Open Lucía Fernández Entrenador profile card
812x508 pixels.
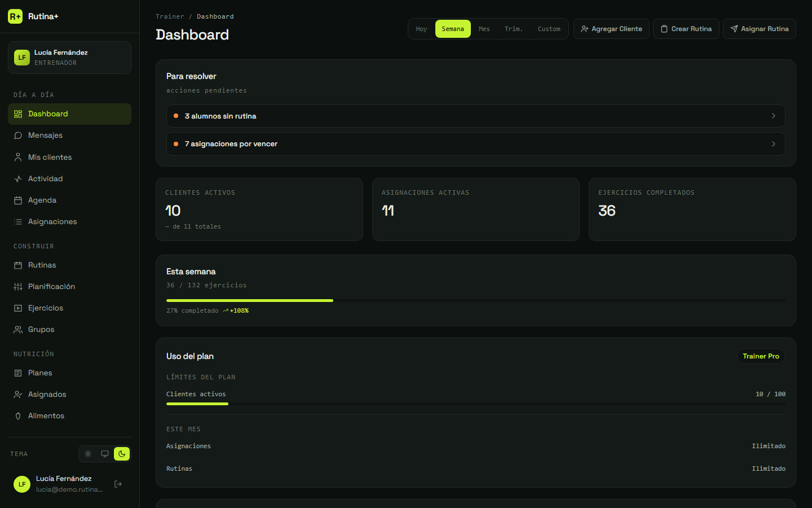coord(69,58)
